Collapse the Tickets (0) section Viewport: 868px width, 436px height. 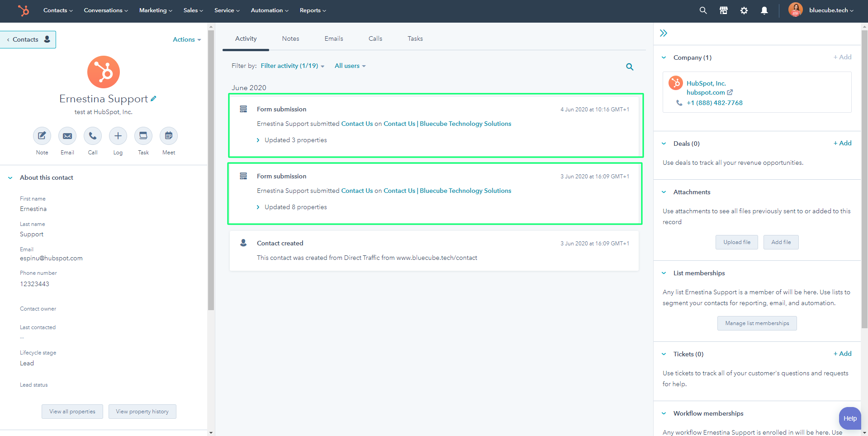pos(664,354)
